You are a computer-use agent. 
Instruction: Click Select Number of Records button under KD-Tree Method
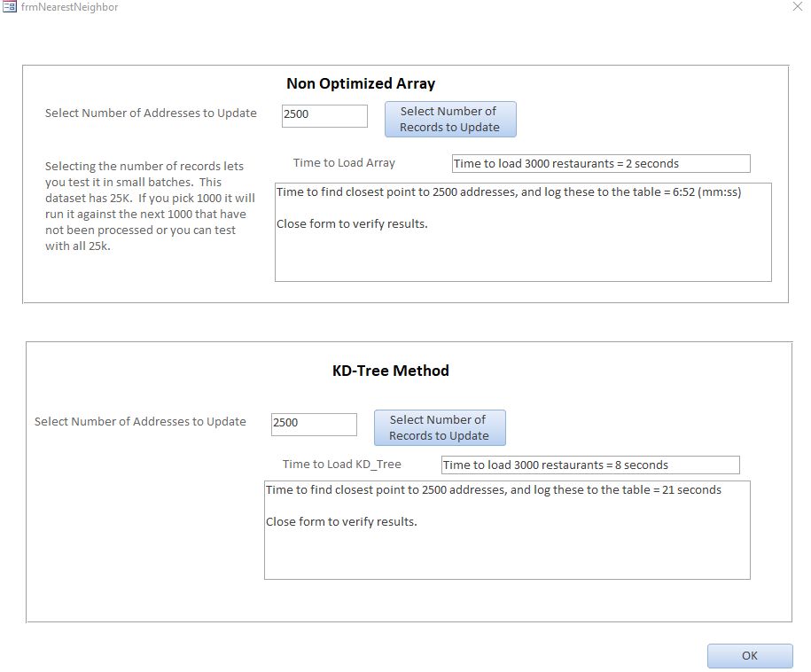440,428
